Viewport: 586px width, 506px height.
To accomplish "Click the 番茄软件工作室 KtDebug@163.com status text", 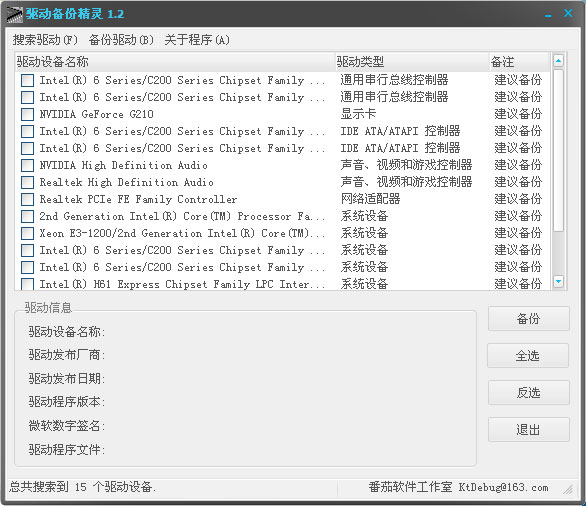I will 459,487.
